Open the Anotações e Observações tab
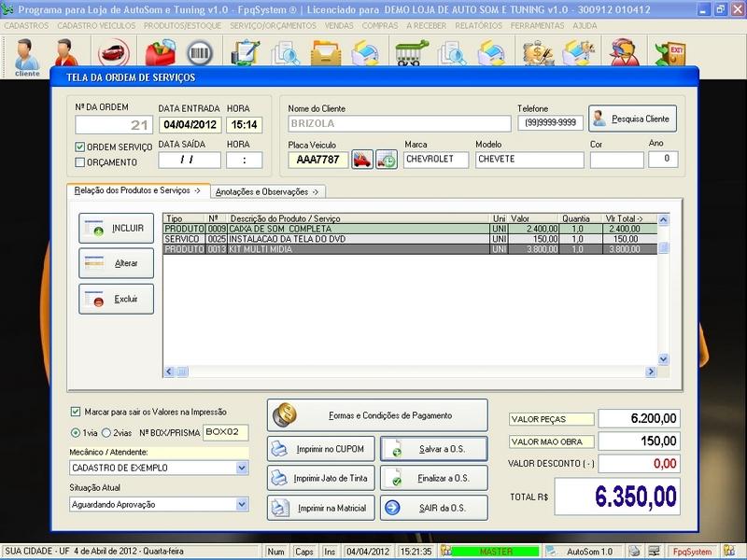747x560 pixels. (266, 191)
